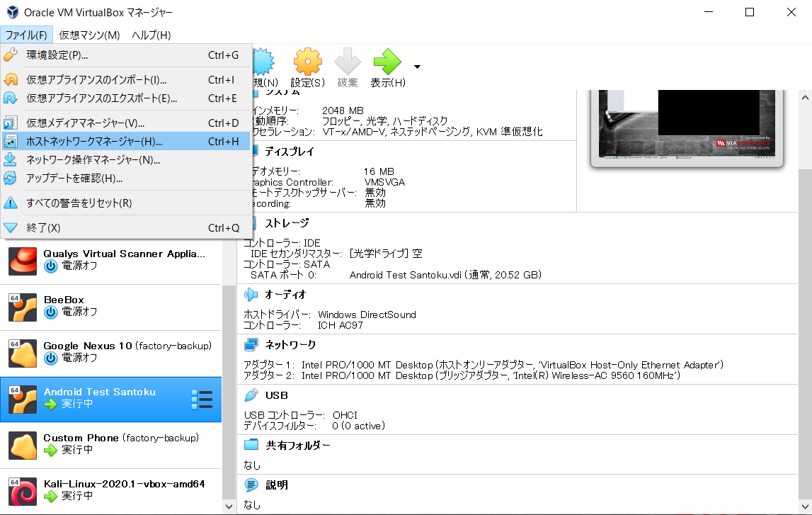Open the dropdown arrow next to 表示(H)

416,66
